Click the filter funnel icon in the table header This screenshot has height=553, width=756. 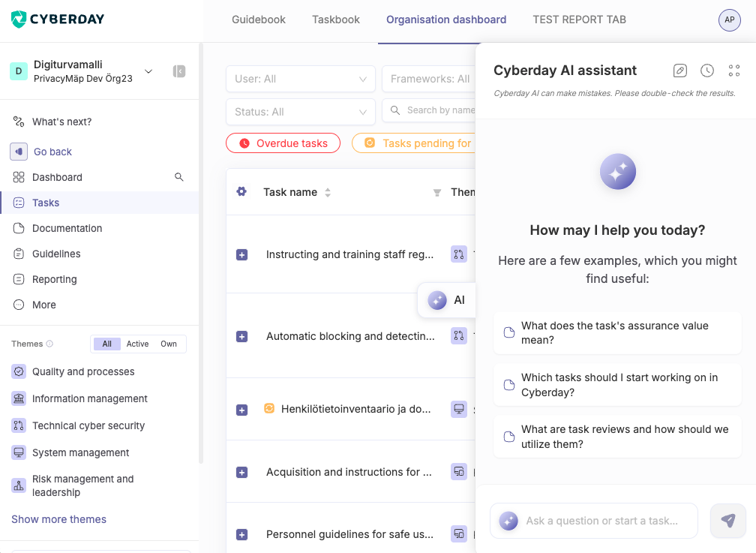[x=436, y=193]
